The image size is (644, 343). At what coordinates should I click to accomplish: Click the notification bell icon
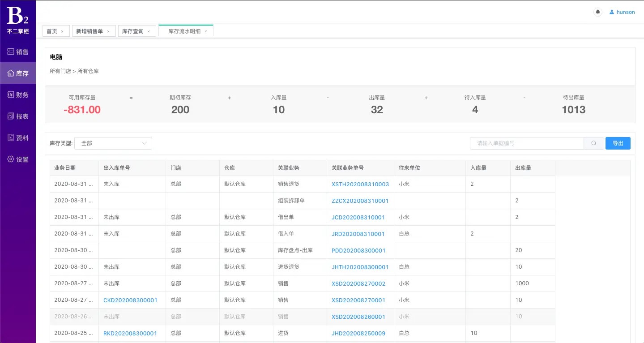[x=597, y=12]
